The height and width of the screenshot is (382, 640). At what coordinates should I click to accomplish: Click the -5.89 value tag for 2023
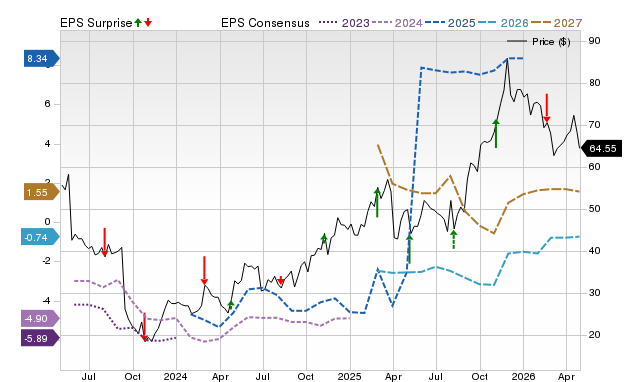click(40, 339)
